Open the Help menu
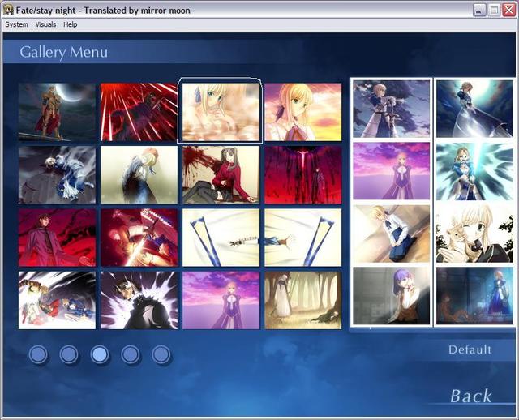The width and height of the screenshot is (519, 420). coord(71,24)
